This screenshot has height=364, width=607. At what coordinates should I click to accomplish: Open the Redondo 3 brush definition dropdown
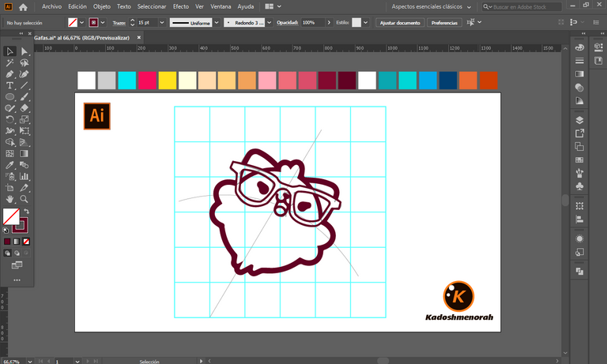(x=269, y=22)
